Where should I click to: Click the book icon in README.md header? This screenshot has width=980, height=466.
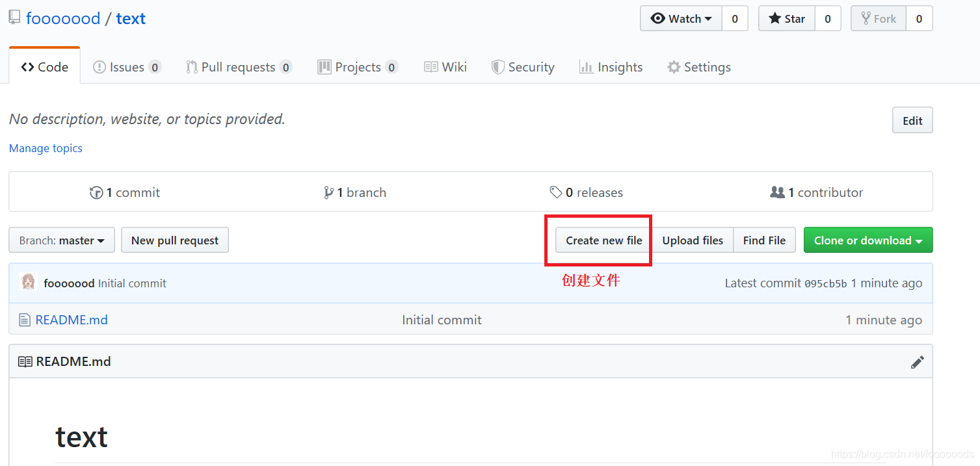tap(25, 361)
